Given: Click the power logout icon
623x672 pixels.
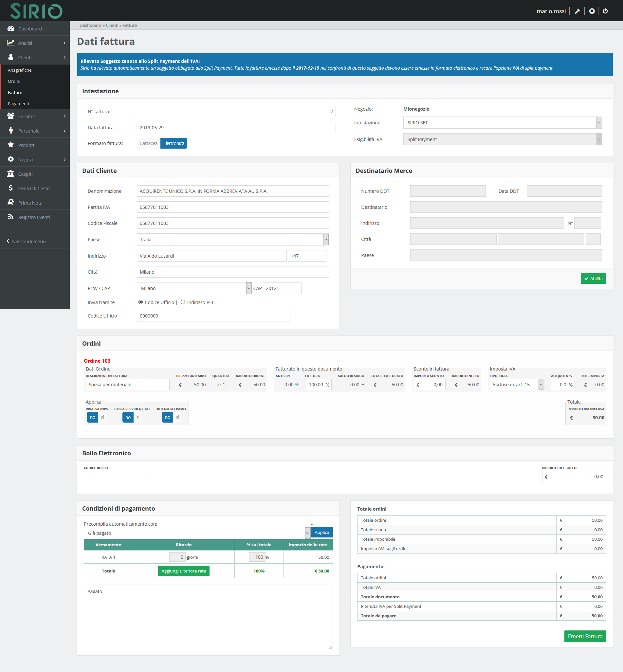Looking at the screenshot, I should coord(605,11).
